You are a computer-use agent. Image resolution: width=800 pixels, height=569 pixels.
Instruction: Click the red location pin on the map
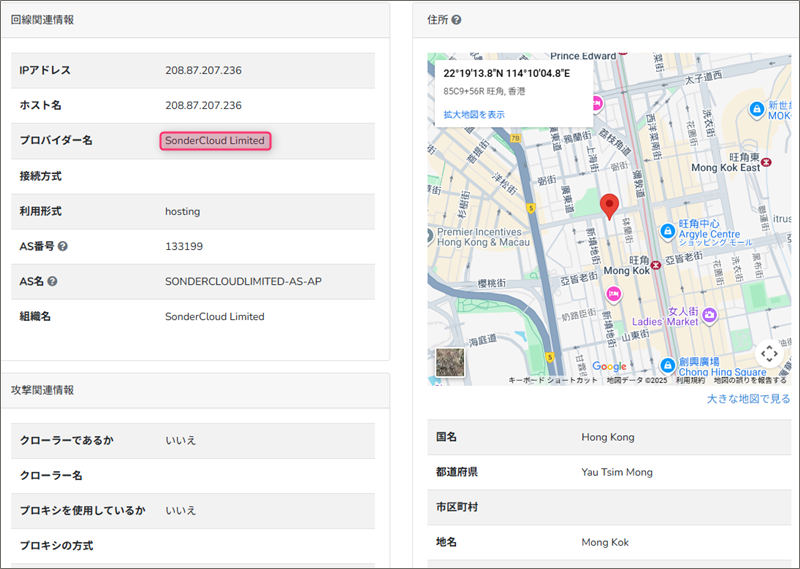click(x=610, y=205)
